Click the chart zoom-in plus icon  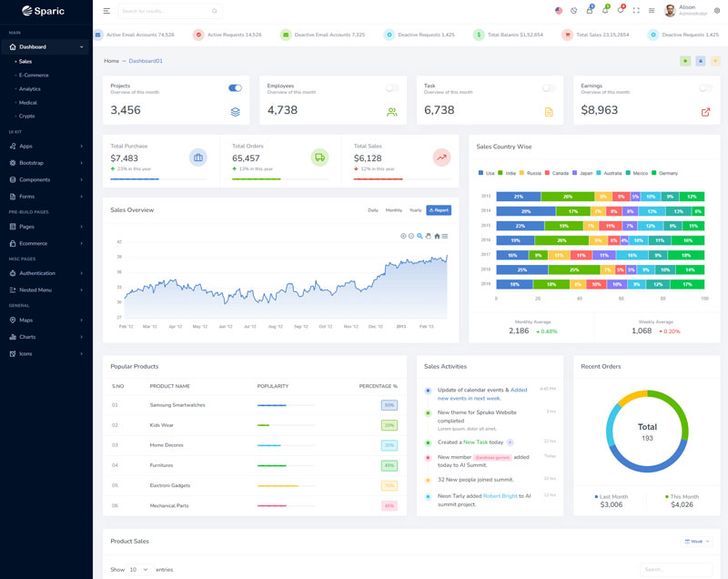coord(403,236)
